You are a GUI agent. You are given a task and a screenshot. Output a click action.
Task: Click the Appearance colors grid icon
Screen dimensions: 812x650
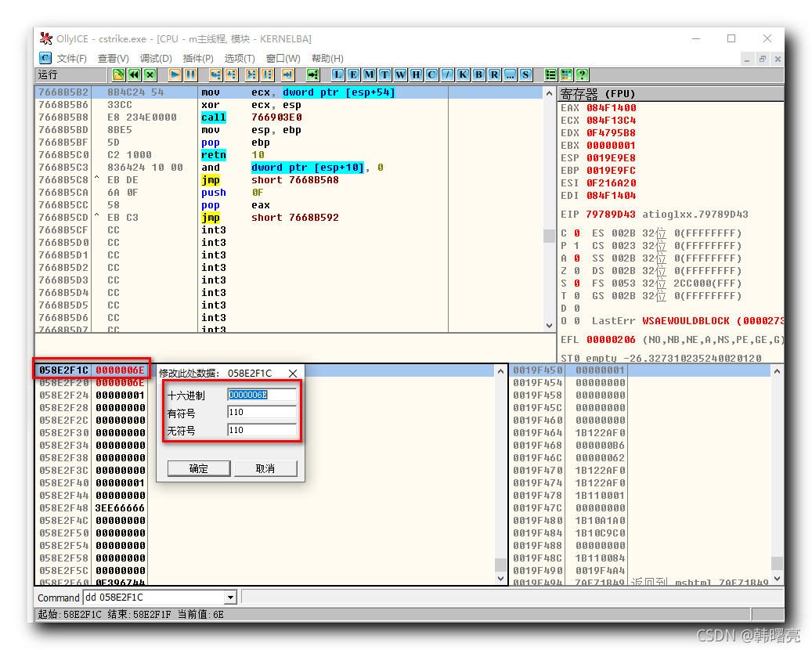coord(566,74)
